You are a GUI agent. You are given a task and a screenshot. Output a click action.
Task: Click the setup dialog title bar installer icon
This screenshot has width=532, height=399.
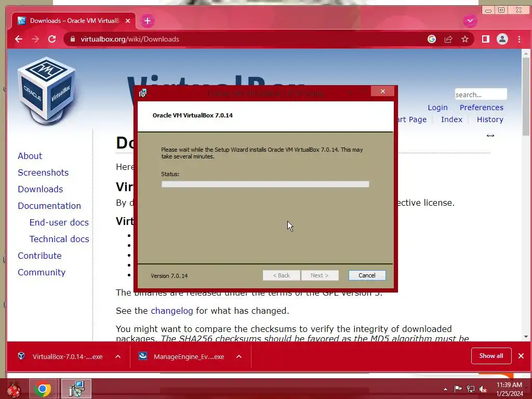tap(143, 93)
